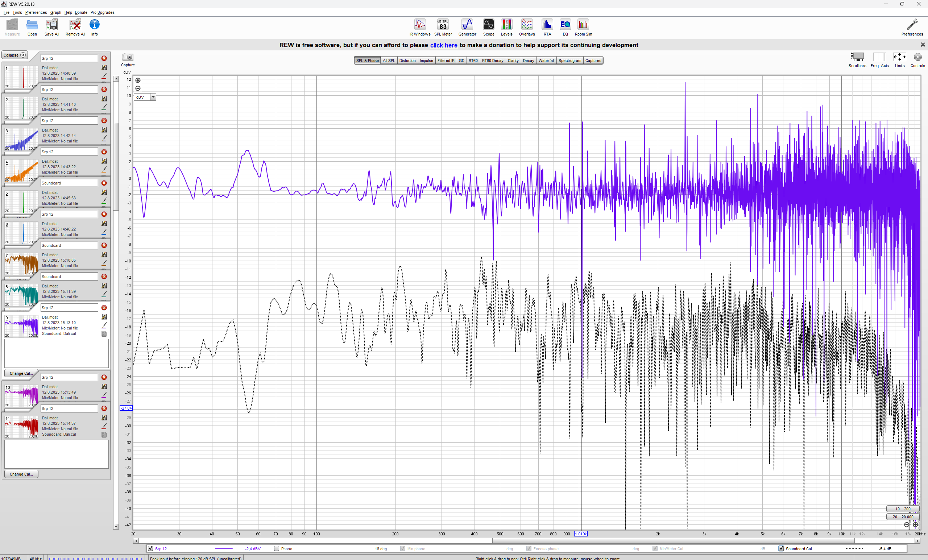This screenshot has width=928, height=560.
Task: Edit the name field of measurement 7 Soundcard
Action: (x=69, y=245)
